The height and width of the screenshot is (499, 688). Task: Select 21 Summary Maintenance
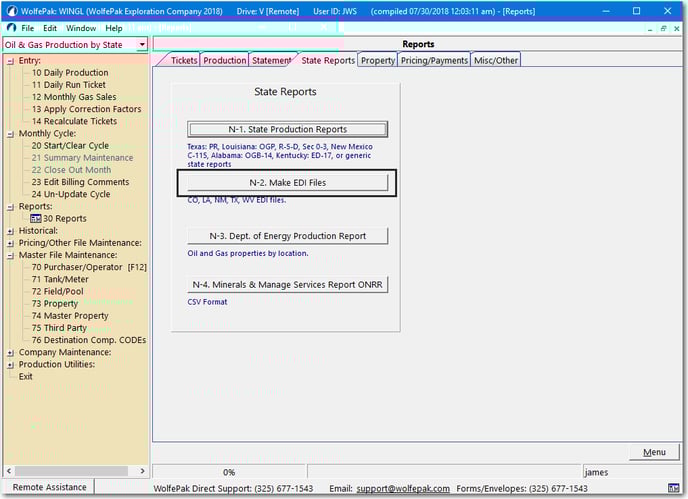point(82,158)
